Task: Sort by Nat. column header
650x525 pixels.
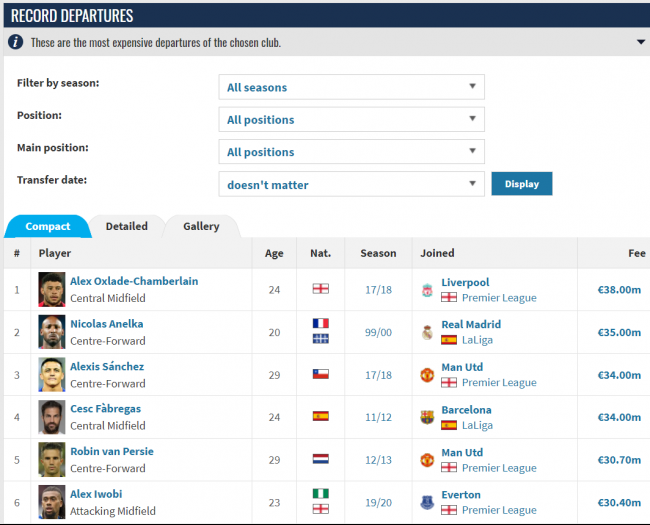Action: (320, 253)
